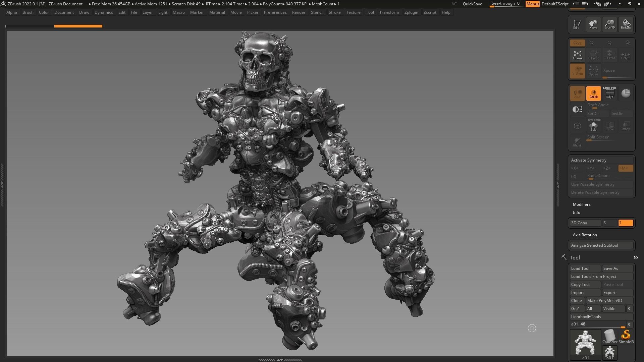This screenshot has height=362, width=644.
Task: Expand the Axis Rotation section
Action: pos(585,235)
